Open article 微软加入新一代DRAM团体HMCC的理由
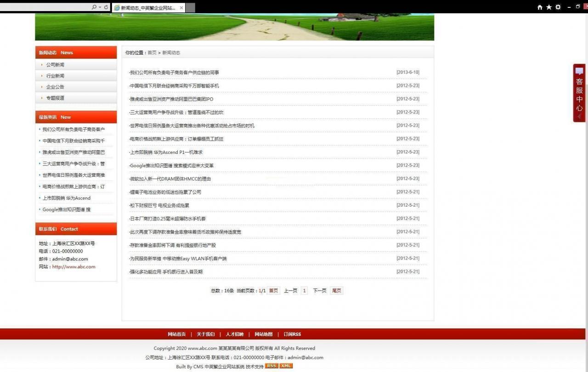The width and height of the screenshot is (588, 372). point(170,179)
